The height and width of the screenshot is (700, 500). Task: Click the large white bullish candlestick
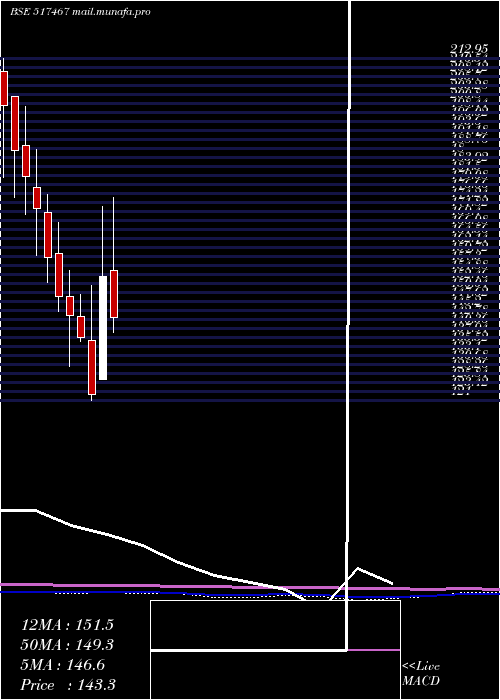click(x=103, y=328)
